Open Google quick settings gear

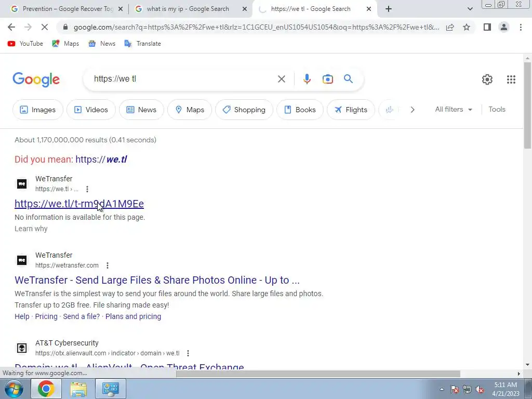coord(487,79)
